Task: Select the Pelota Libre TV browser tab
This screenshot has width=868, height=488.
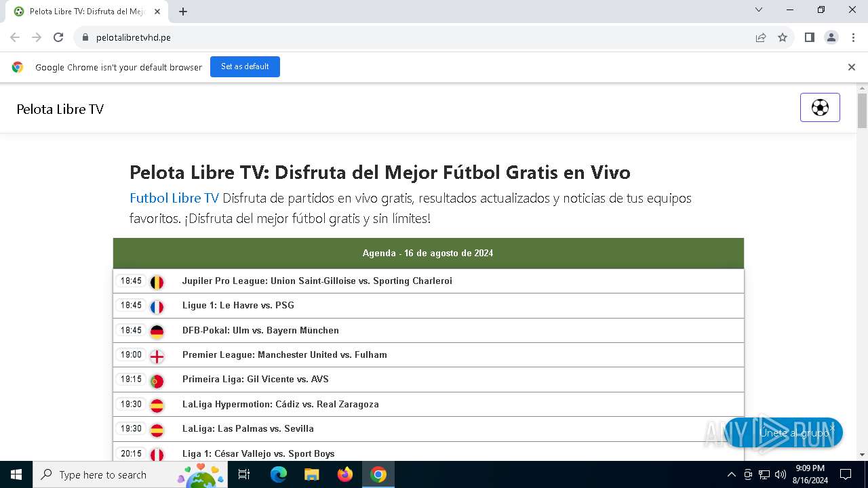Action: click(87, 12)
